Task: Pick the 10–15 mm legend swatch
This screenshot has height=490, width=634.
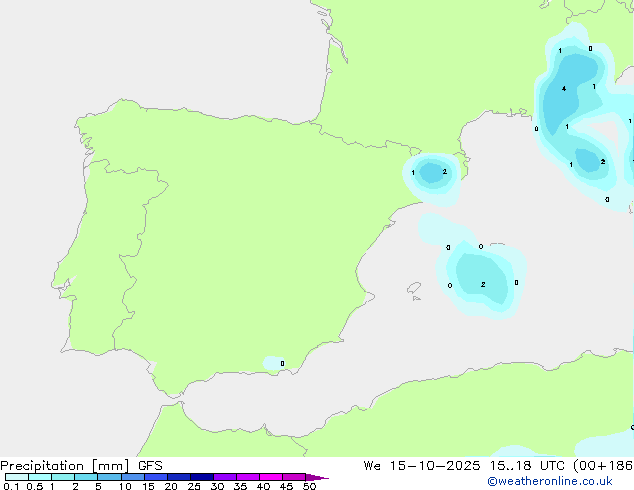Action: [x=133, y=477]
